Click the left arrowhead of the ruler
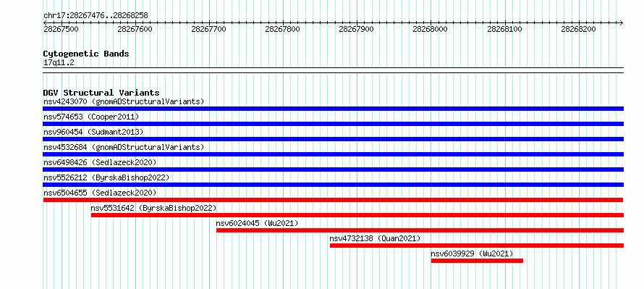644x289 pixels. (45, 22)
